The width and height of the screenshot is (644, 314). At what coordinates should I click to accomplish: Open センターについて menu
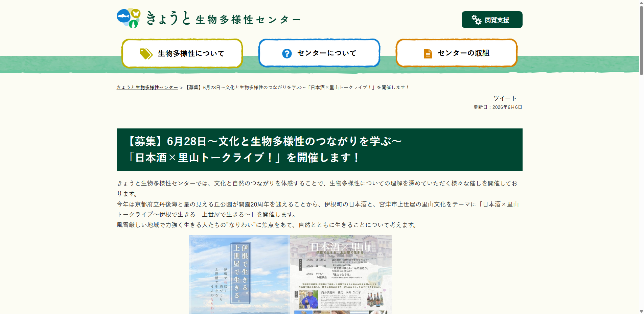point(319,53)
